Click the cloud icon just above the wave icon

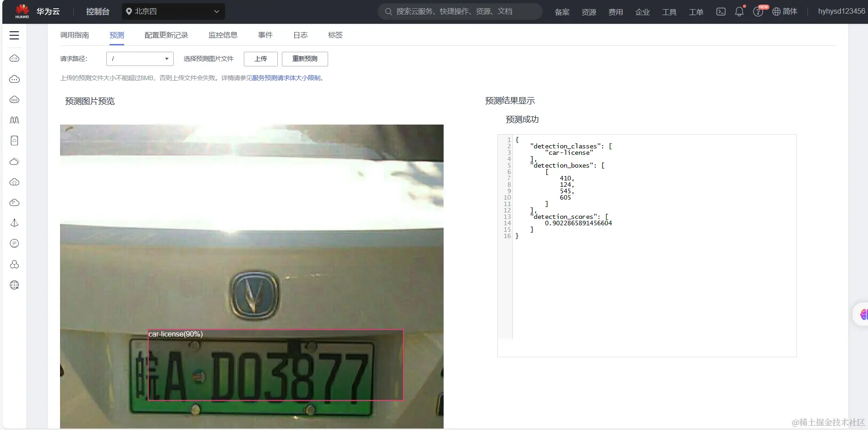point(14,100)
